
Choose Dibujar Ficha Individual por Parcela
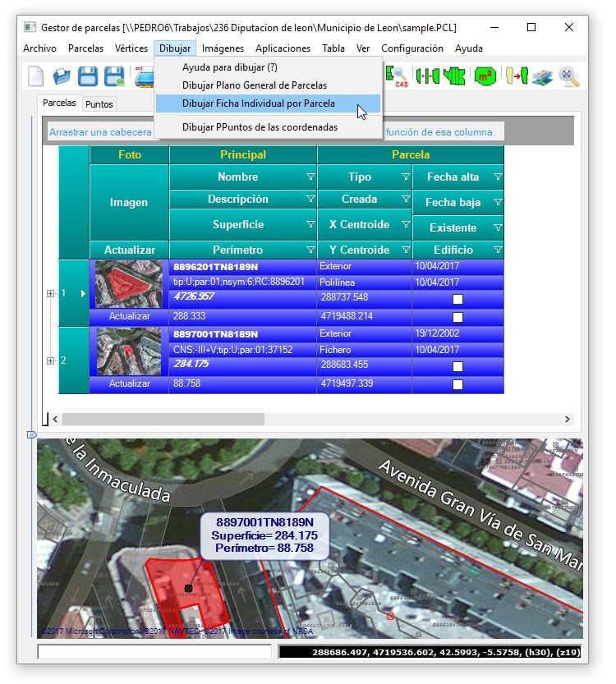click(268, 103)
